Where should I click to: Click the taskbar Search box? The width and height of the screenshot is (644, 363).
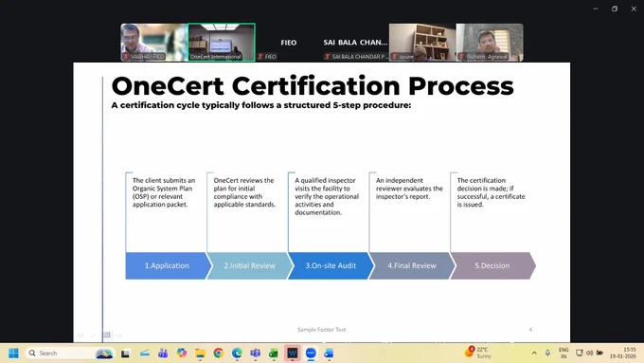(x=70, y=354)
